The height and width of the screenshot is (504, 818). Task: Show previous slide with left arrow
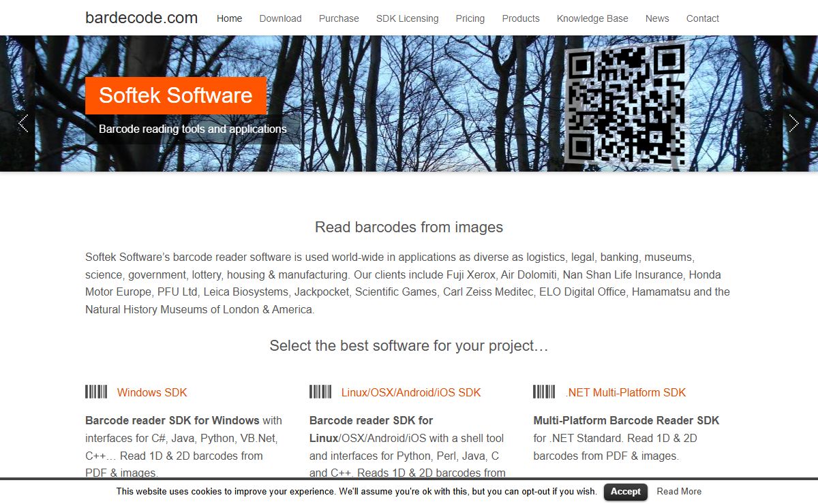(23, 123)
